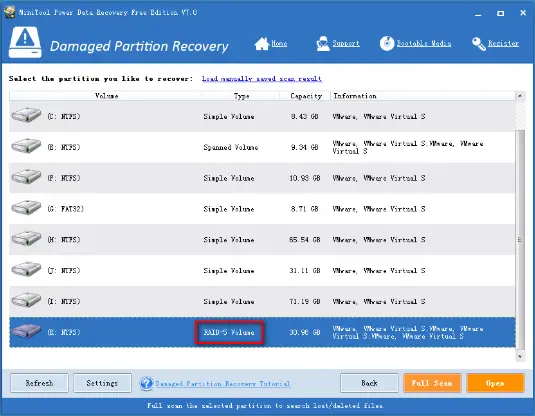Load manually saved scan result

pyautogui.click(x=262, y=79)
